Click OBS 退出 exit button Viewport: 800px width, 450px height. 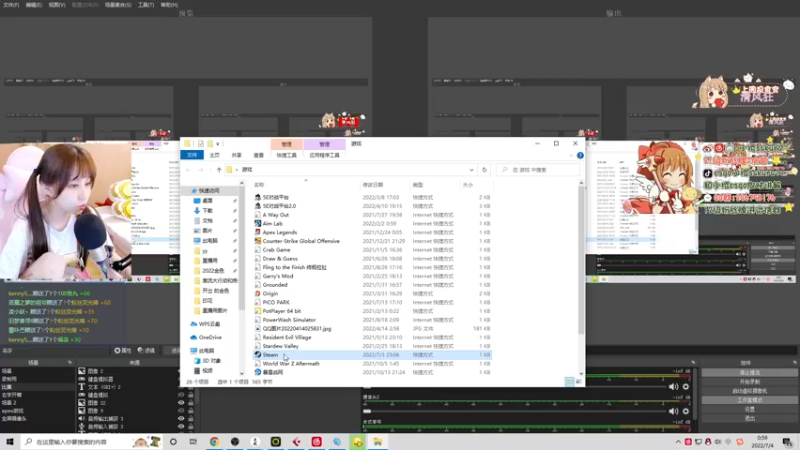(x=749, y=418)
